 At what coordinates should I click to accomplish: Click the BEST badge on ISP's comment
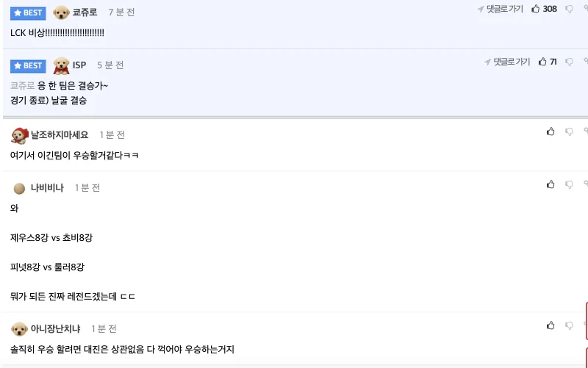[28, 65]
